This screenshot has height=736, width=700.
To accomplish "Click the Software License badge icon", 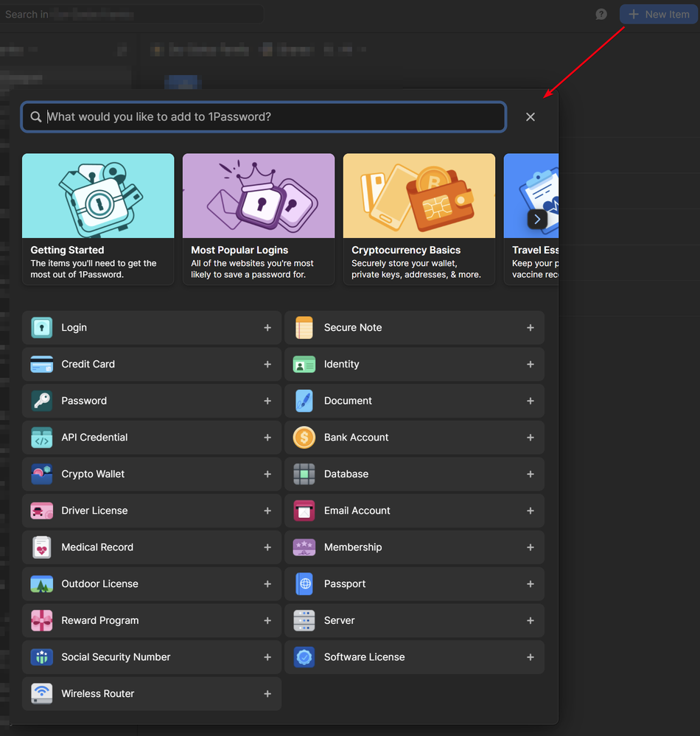I will pos(304,657).
